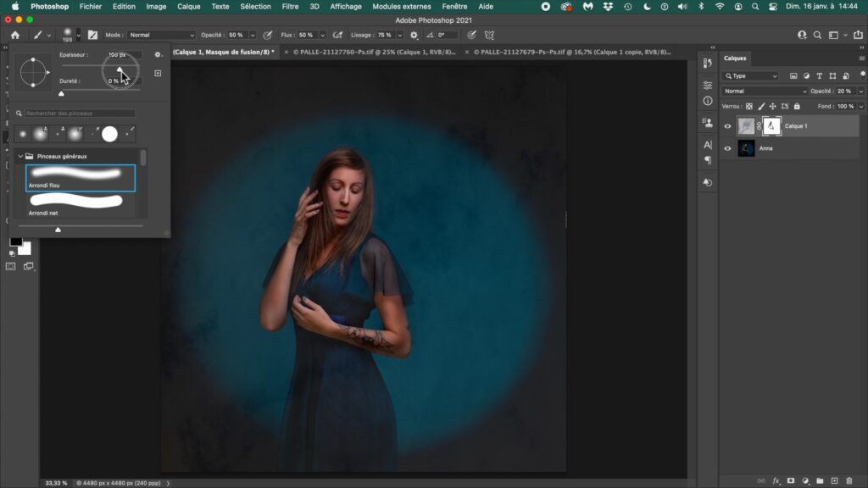Screen dimensions: 868x488
Task: Click the layer effects fx icon
Action: pyautogui.click(x=776, y=480)
